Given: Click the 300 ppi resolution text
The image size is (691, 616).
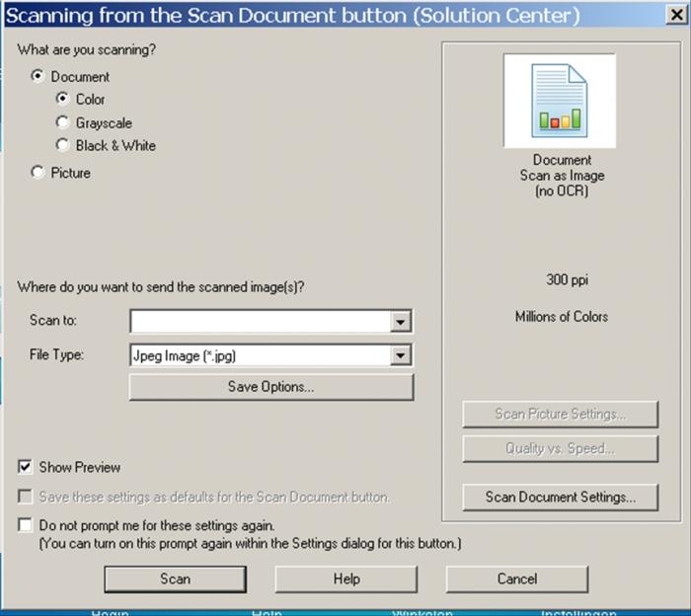Looking at the screenshot, I should coord(568,279).
